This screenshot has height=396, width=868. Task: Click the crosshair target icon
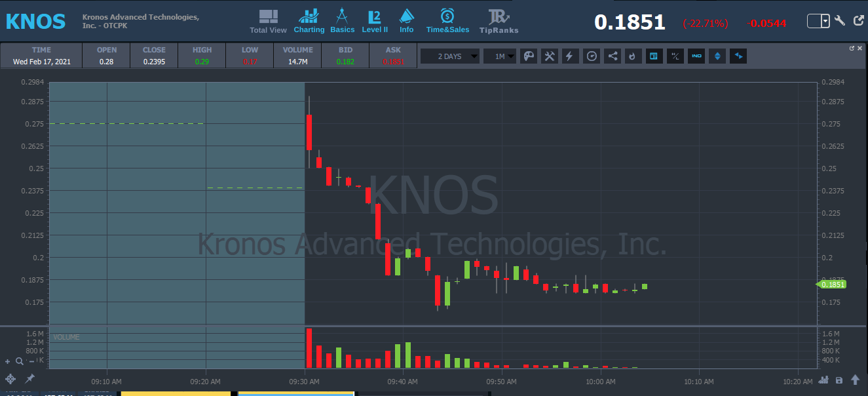coord(10,379)
